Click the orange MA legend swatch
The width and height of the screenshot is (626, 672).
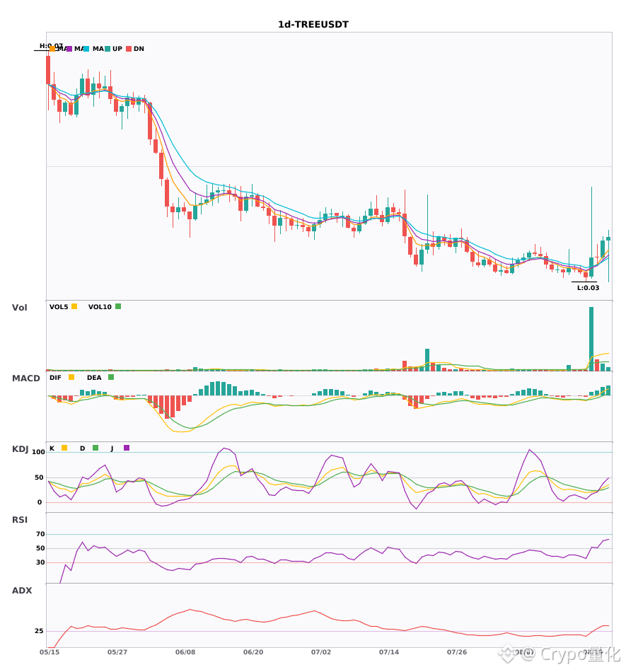pyautogui.click(x=52, y=49)
